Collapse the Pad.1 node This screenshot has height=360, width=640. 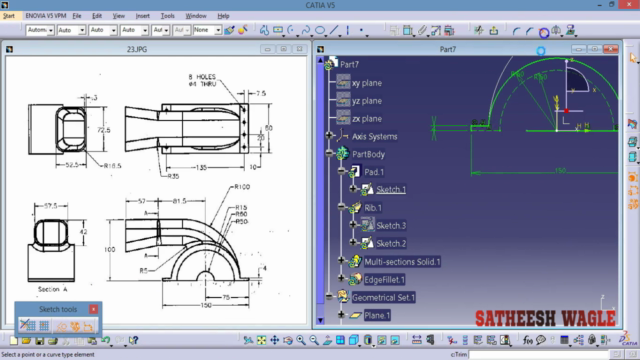(x=342, y=171)
